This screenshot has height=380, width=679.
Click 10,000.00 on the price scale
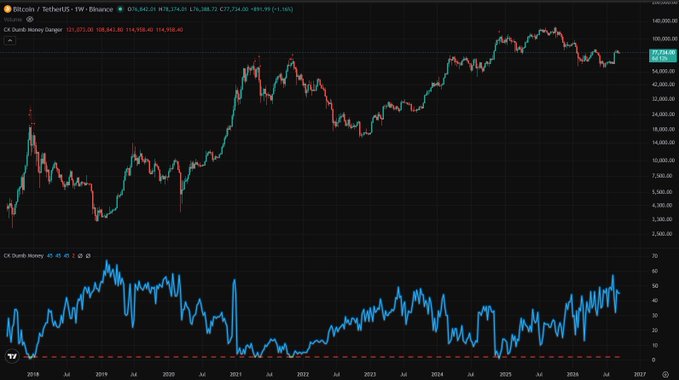pos(664,160)
